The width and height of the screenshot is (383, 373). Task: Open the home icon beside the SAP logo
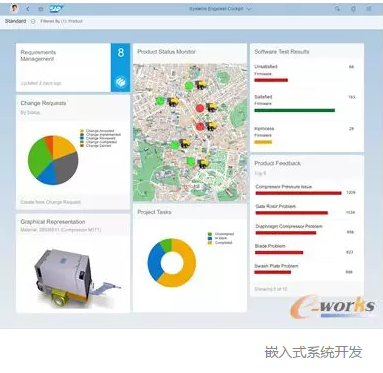(40, 9)
